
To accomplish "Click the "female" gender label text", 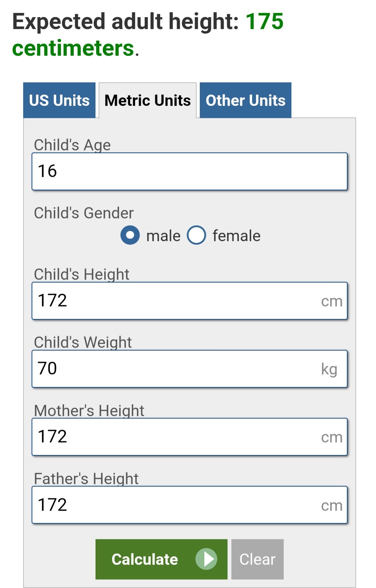I will [236, 236].
